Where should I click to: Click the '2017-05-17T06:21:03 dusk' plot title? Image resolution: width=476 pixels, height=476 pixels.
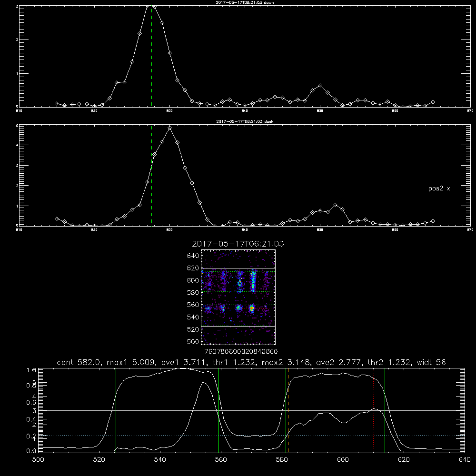coord(245,121)
